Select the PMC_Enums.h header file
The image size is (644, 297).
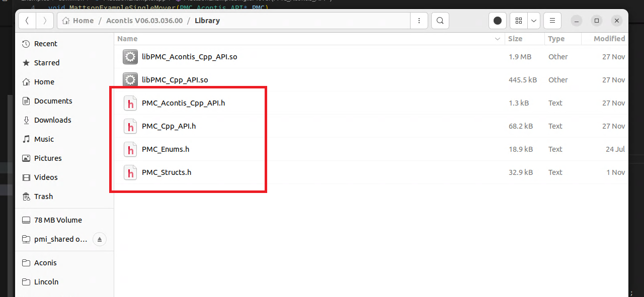click(166, 149)
